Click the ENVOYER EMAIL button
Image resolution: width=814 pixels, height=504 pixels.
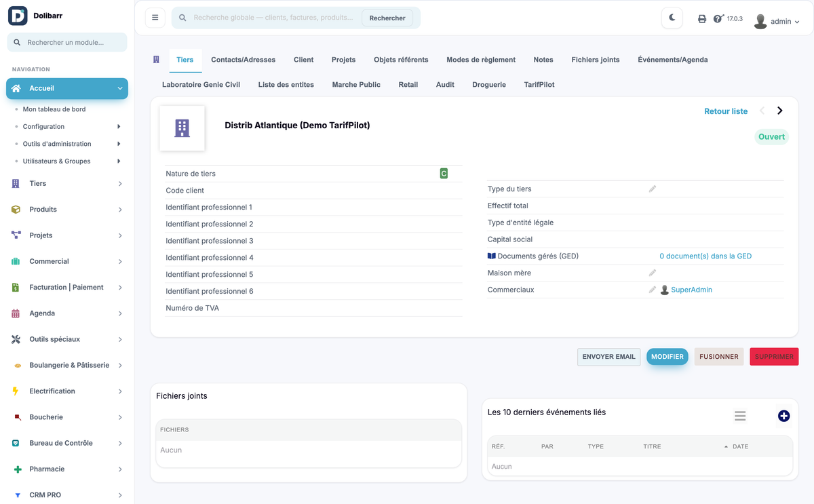tap(609, 357)
